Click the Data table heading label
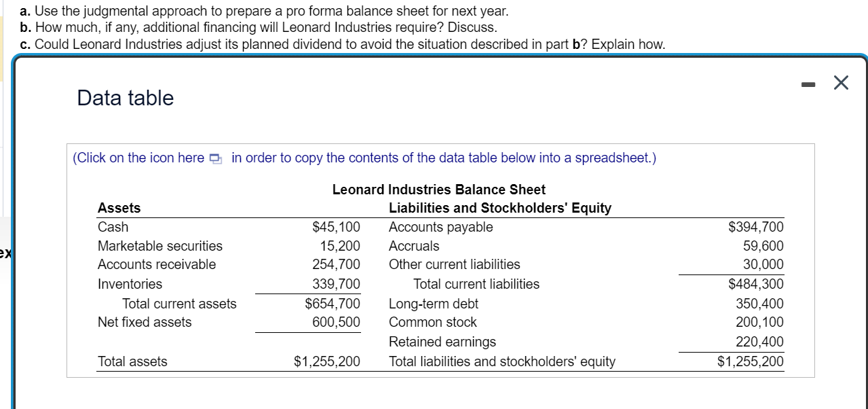 (x=125, y=98)
